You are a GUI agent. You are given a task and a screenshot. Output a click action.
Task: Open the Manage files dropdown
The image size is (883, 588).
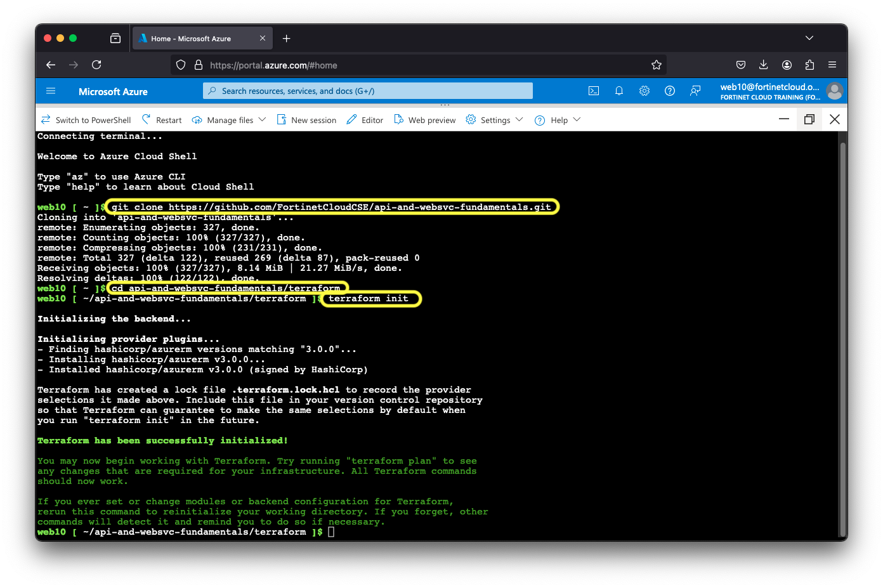pyautogui.click(x=229, y=120)
